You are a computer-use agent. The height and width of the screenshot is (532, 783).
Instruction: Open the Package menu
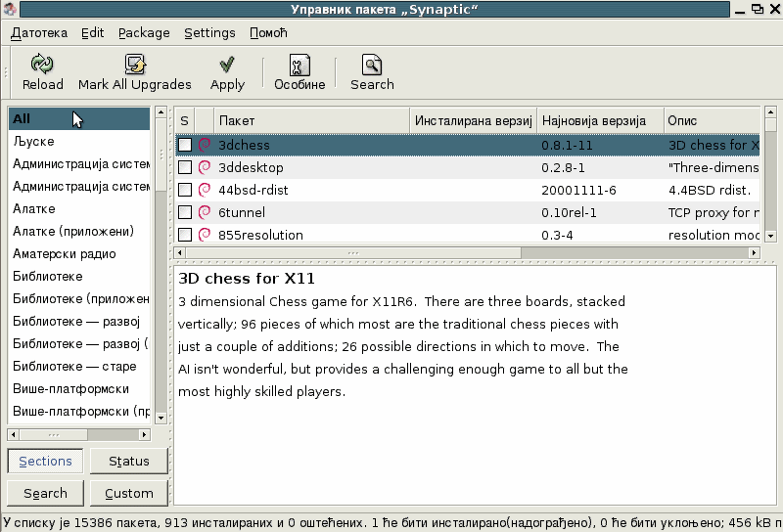pos(144,33)
